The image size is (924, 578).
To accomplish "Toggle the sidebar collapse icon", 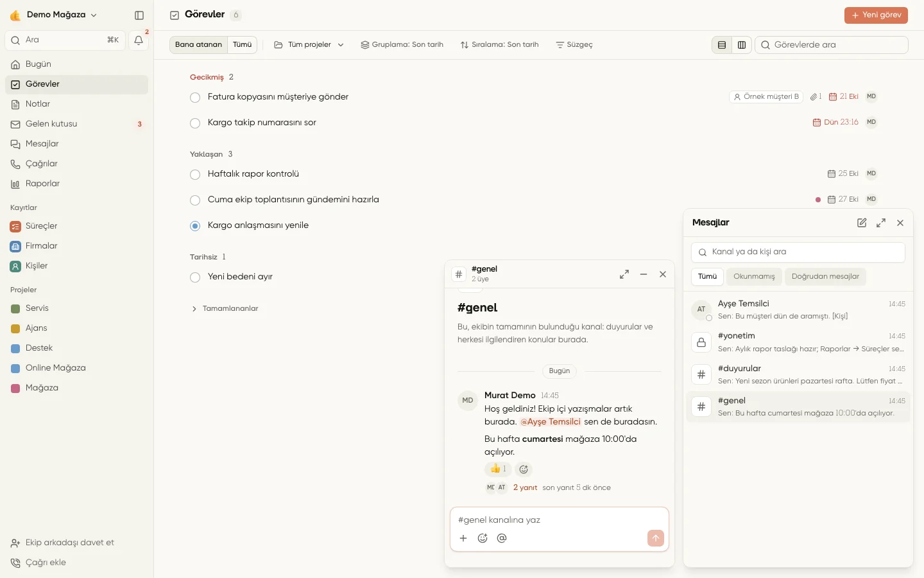I will coord(139,15).
